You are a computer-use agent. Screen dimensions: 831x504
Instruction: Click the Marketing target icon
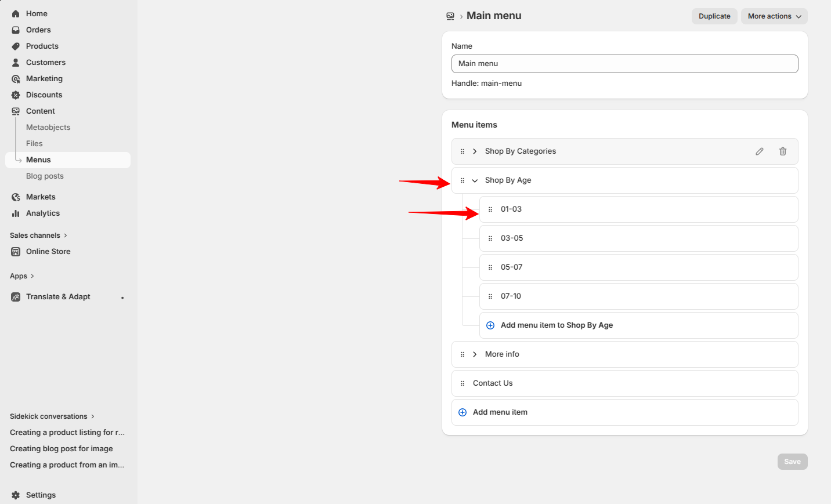pos(16,78)
